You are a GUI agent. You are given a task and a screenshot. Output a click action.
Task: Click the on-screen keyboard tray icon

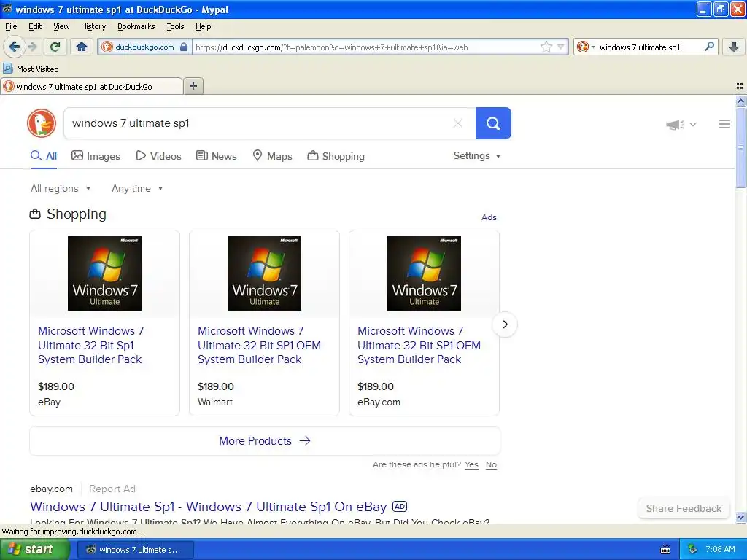[x=665, y=550]
